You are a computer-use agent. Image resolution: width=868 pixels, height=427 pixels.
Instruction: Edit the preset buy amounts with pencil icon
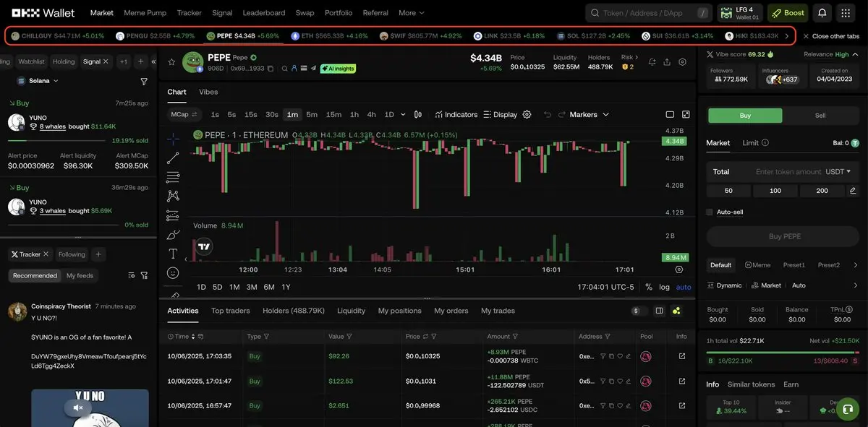(x=852, y=191)
